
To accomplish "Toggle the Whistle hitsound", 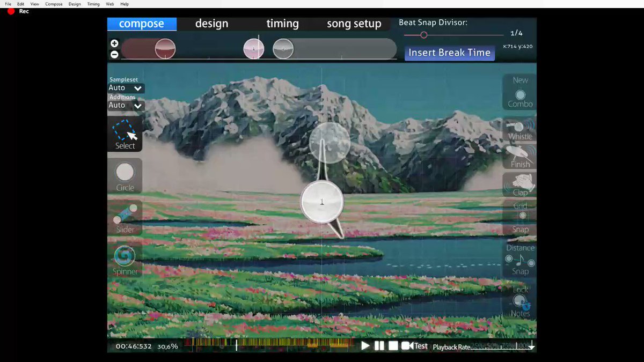I will tap(519, 129).
